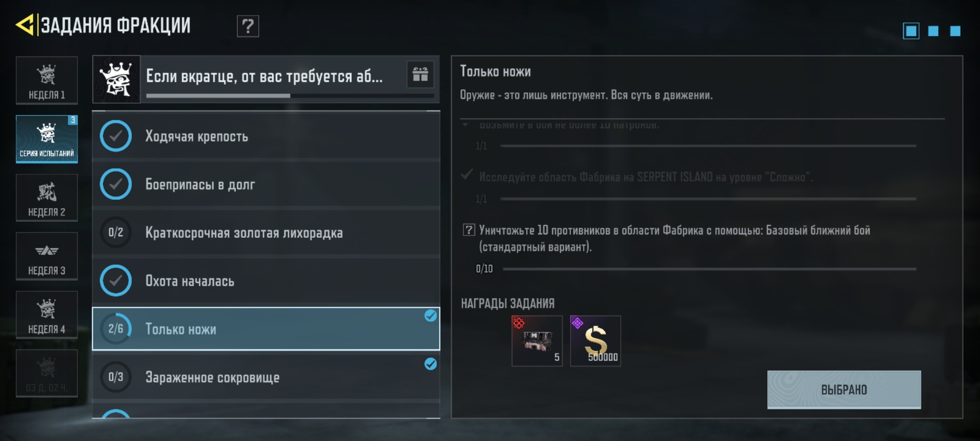Click the faction progress bar under the title
The image size is (980, 441).
tap(290, 96)
